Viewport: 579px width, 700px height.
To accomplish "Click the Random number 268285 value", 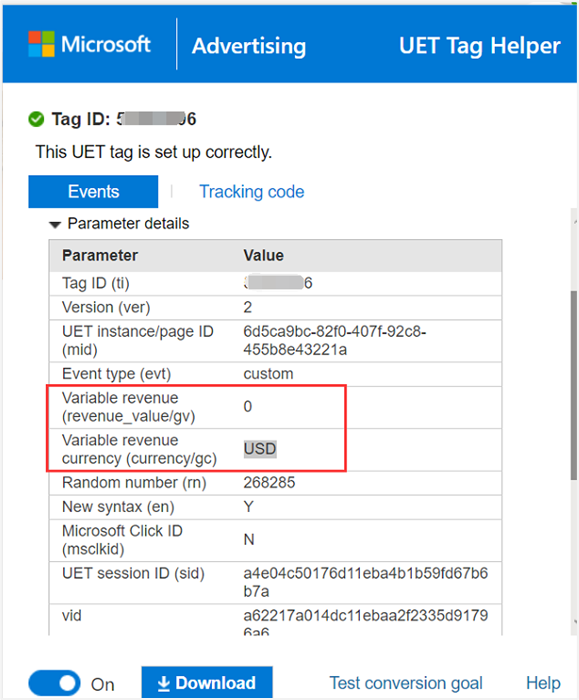I will 269,483.
